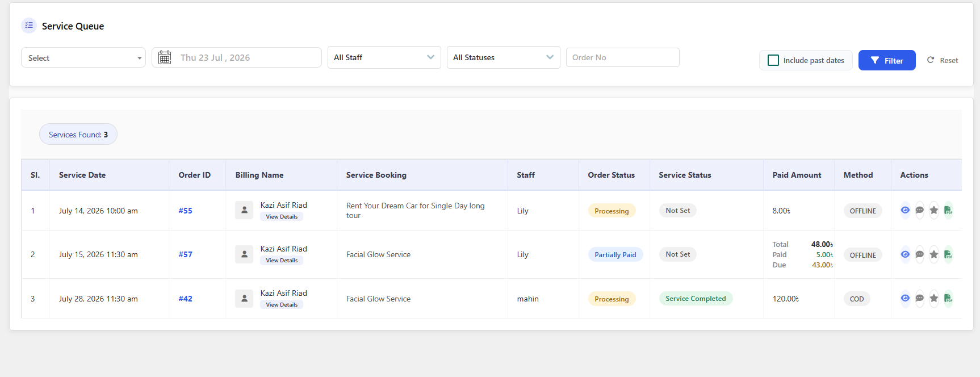Download PDF invoice for order #57

(x=948, y=254)
